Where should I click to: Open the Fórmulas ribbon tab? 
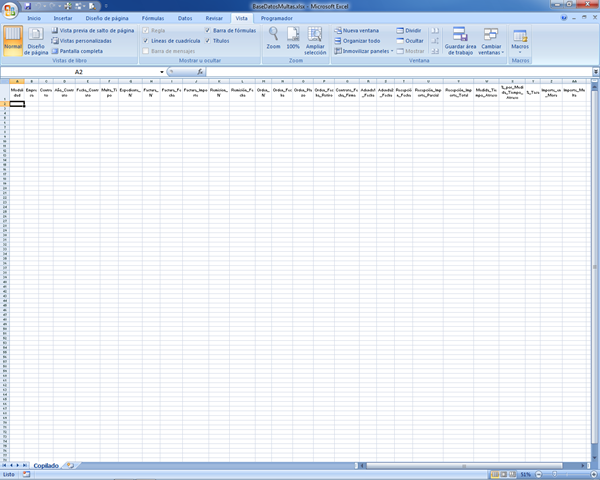tap(153, 18)
